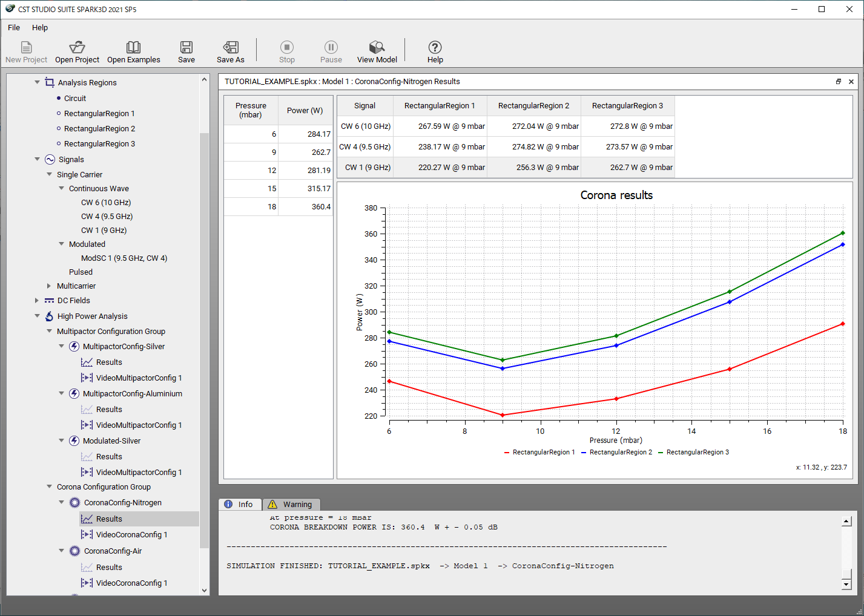Toggle RectangularRegion 2 legend entry

pos(616,452)
